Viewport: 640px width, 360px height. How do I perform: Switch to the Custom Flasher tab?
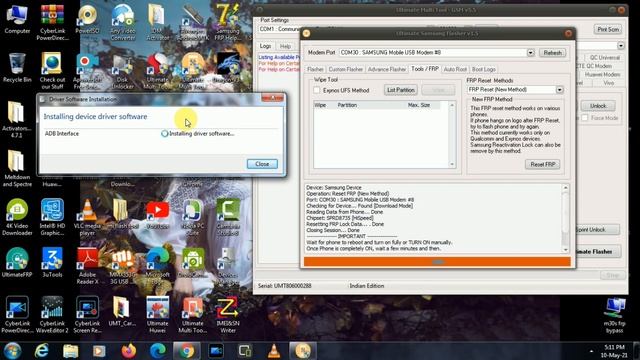coord(345,69)
